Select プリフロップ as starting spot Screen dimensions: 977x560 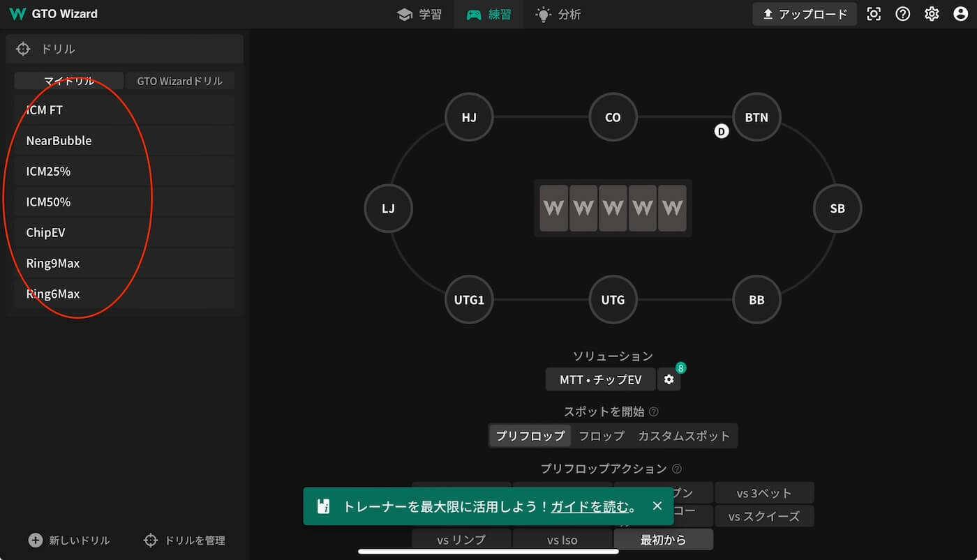pyautogui.click(x=530, y=436)
